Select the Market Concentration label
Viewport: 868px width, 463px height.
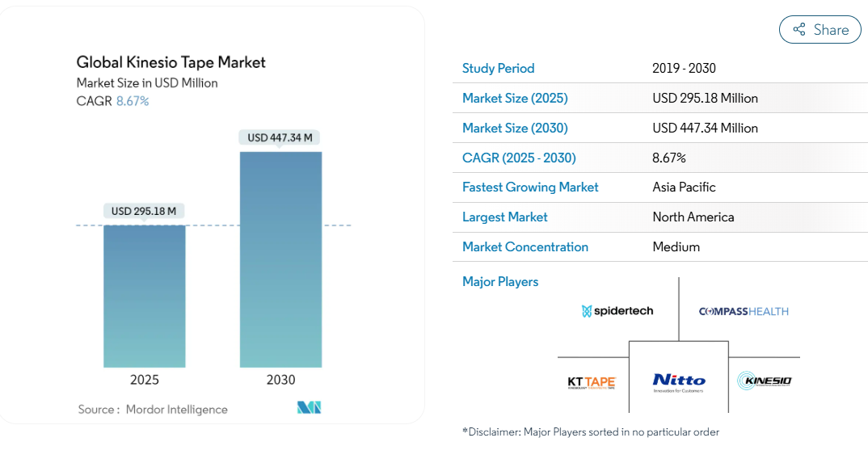pyautogui.click(x=525, y=246)
